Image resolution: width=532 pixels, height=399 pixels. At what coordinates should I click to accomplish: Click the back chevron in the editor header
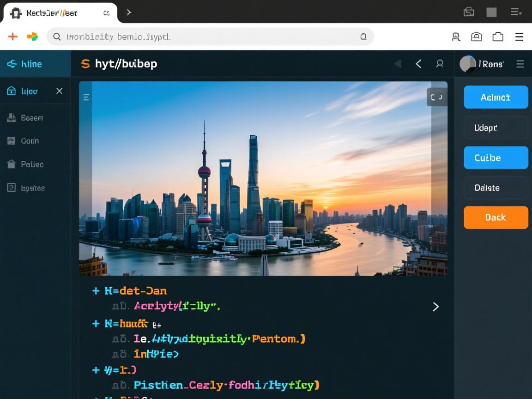pyautogui.click(x=418, y=64)
